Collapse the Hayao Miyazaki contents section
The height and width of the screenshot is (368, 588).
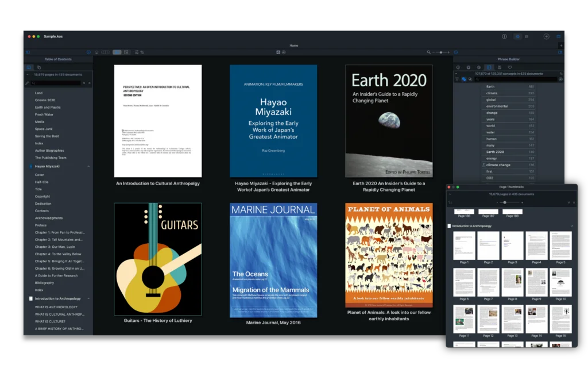(88, 166)
